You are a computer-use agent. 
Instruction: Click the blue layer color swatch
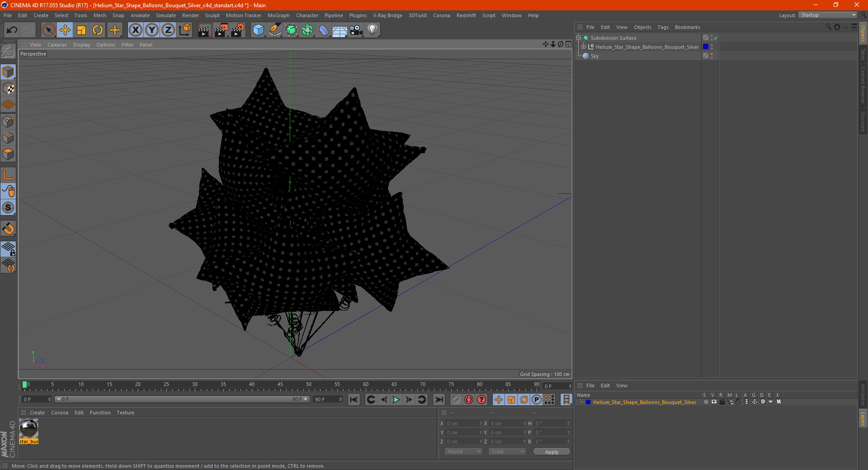[706, 47]
